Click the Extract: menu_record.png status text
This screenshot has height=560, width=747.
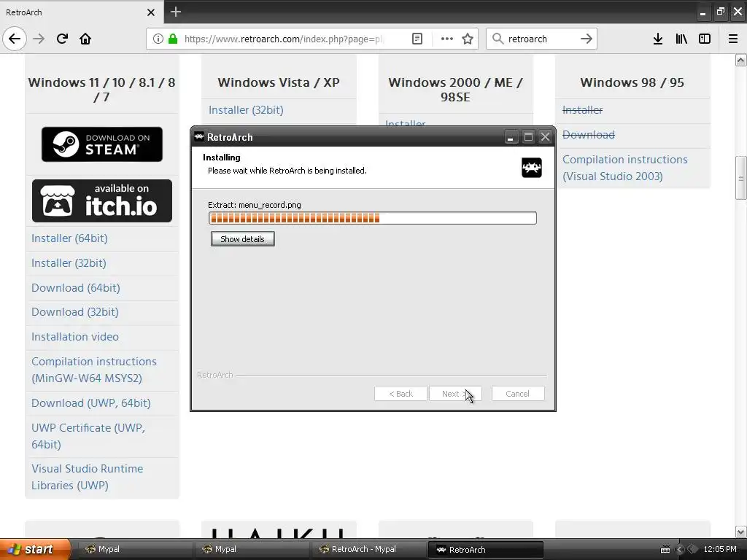(255, 205)
